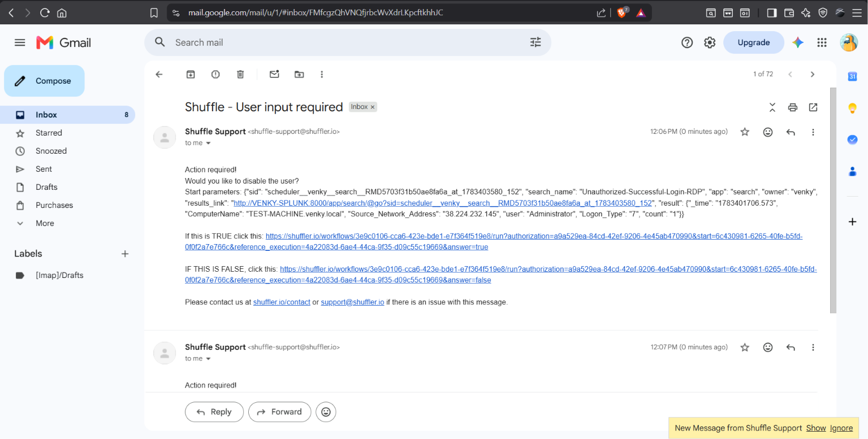This screenshot has height=439, width=868.
Task: Click the Forward button
Action: [x=279, y=412]
